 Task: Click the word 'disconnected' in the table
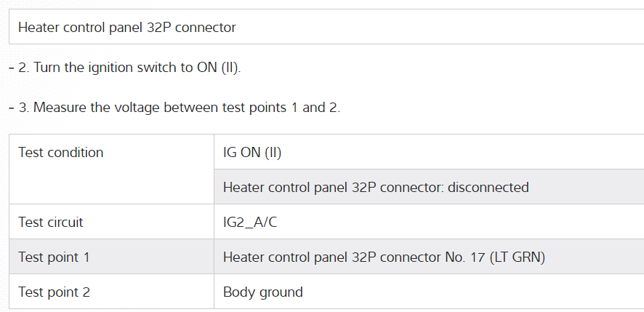coord(488,187)
